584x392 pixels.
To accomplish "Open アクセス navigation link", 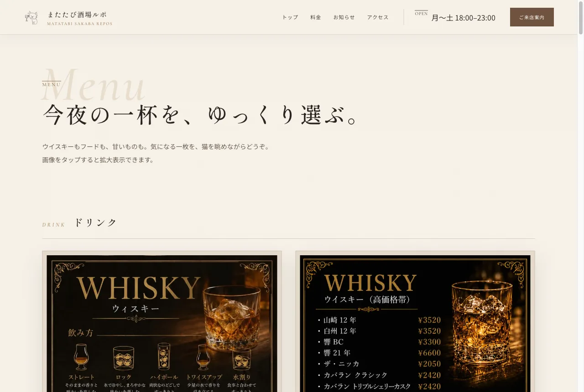I will point(378,17).
